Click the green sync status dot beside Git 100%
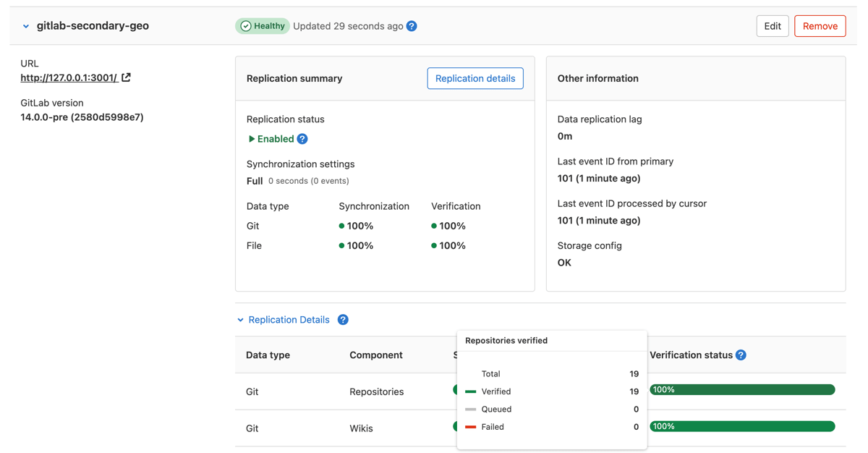Image resolution: width=868 pixels, height=453 pixels. 344,226
